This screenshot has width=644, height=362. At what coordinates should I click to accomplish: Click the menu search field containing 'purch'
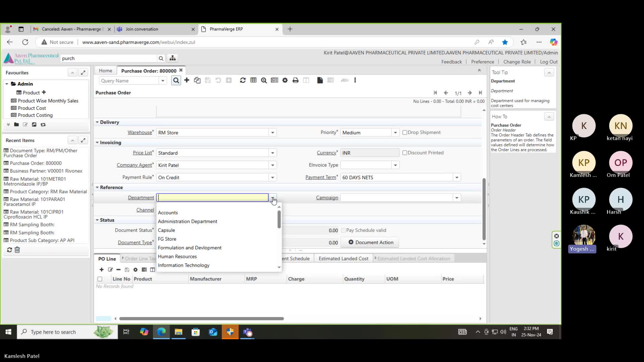click(x=109, y=58)
